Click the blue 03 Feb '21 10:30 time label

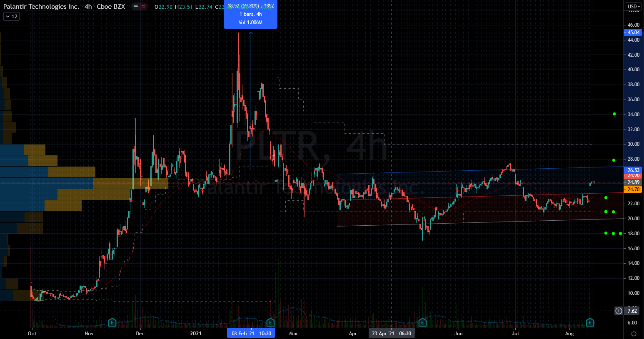[x=251, y=334]
